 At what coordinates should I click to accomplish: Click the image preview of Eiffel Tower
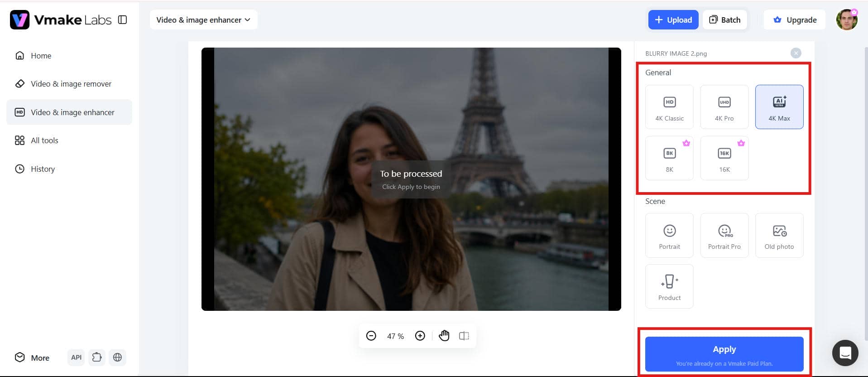pyautogui.click(x=411, y=179)
